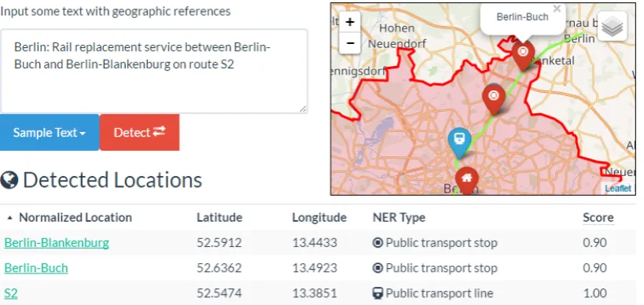Focus the geographic text input box
Screen dimensions: 644x305
click(x=153, y=72)
